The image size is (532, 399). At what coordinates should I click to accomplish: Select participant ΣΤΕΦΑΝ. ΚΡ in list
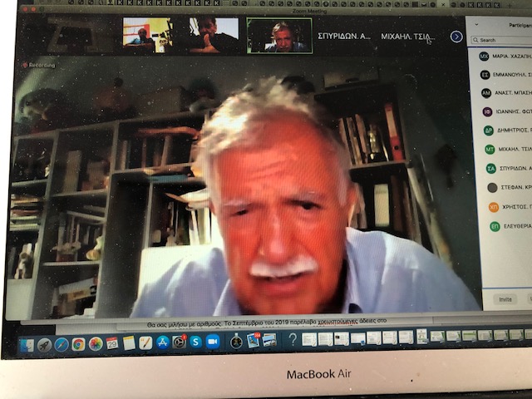click(x=510, y=187)
